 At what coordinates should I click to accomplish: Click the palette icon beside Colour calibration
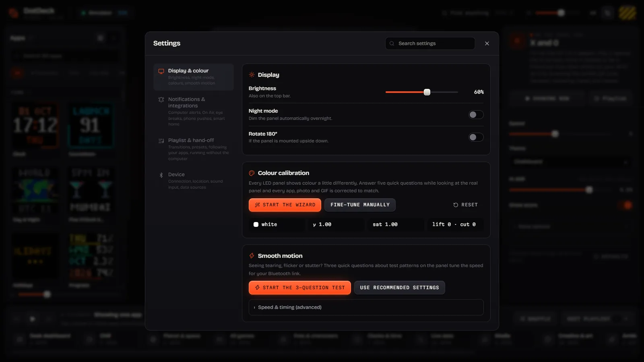pyautogui.click(x=252, y=173)
